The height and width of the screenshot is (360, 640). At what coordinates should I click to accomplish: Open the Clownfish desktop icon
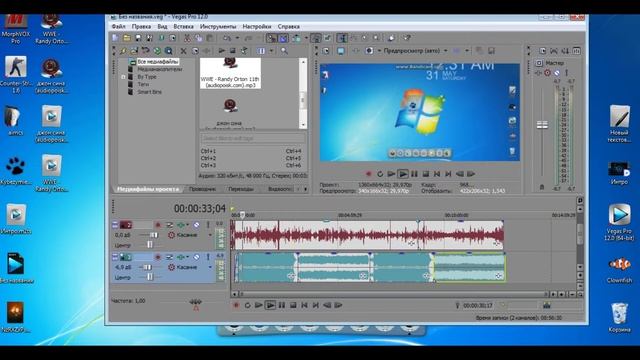click(619, 269)
